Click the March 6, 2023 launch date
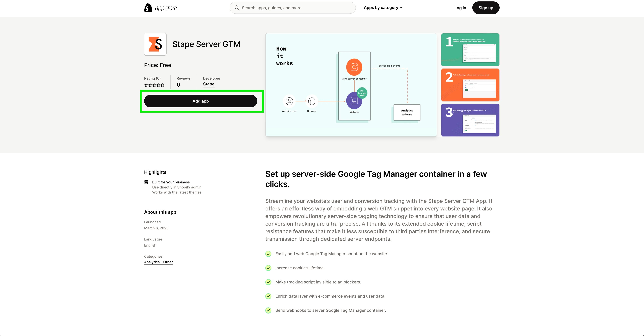This screenshot has height=336, width=644. [156, 228]
